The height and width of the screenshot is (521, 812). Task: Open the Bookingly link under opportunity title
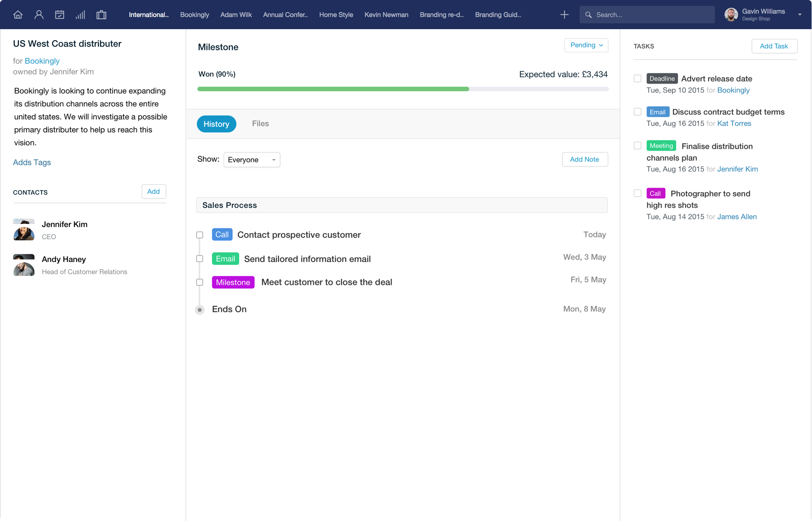[42, 61]
